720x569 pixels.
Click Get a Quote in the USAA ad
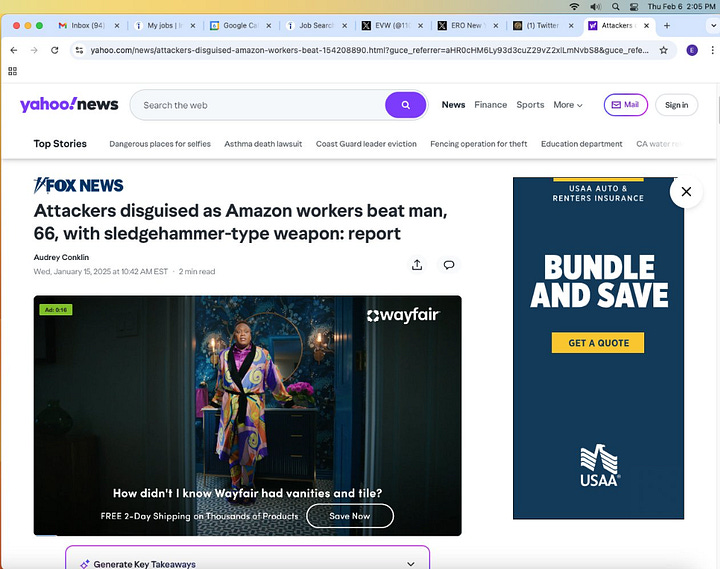coord(598,343)
